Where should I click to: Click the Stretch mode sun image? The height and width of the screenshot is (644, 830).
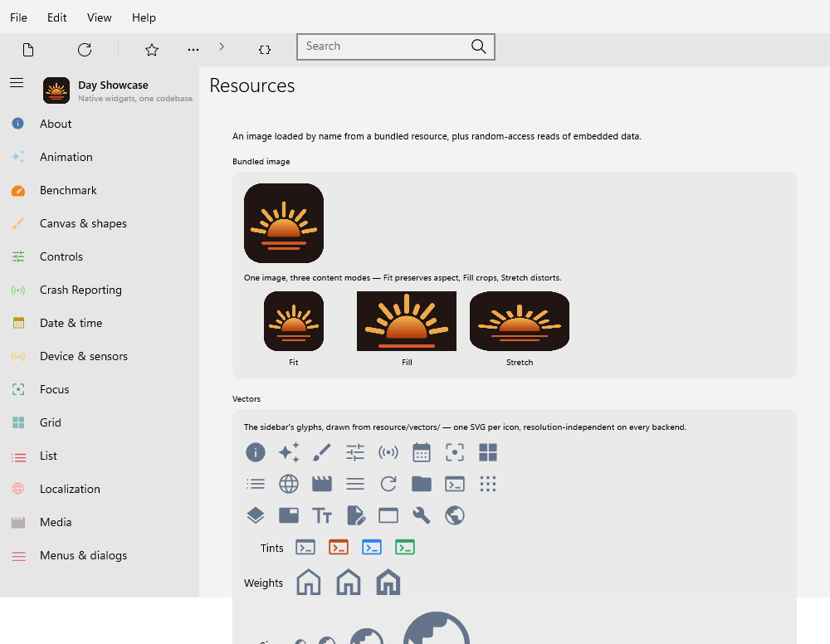pyautogui.click(x=520, y=321)
